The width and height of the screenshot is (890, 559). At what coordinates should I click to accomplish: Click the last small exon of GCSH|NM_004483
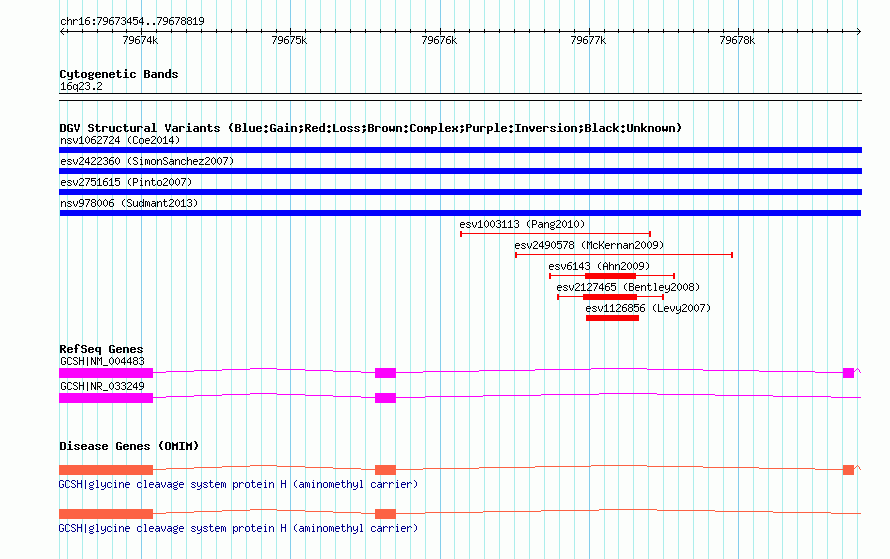click(849, 373)
